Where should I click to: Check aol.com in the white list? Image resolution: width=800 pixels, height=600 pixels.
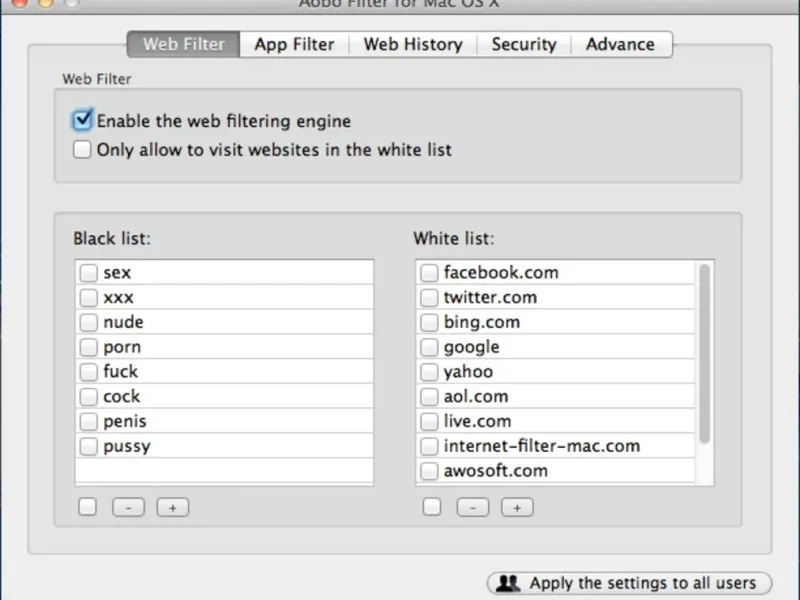[429, 396]
